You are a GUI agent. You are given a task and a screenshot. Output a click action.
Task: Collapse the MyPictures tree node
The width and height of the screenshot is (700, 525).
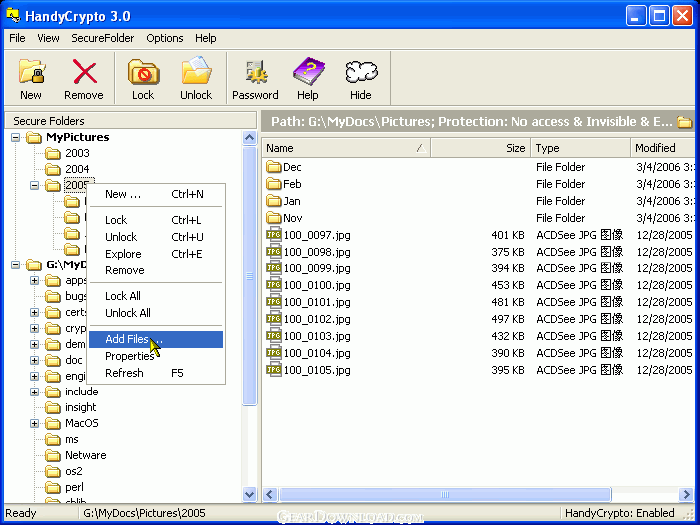(16, 138)
